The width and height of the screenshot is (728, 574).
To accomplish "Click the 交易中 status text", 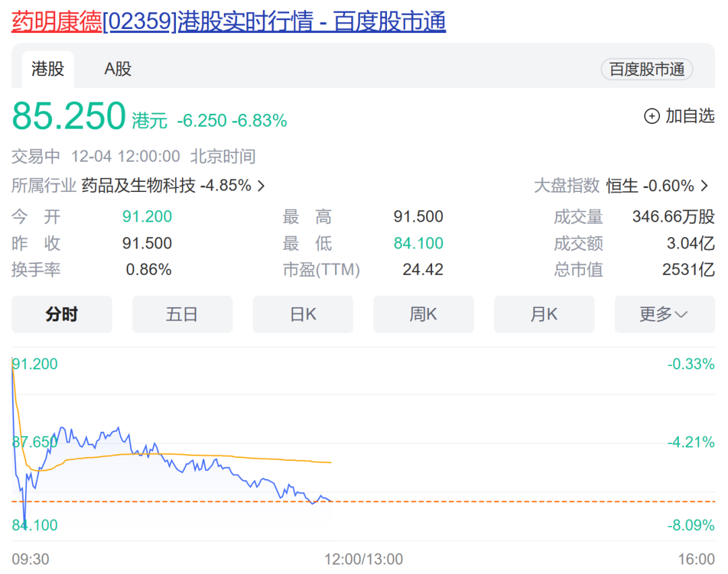I will click(36, 156).
